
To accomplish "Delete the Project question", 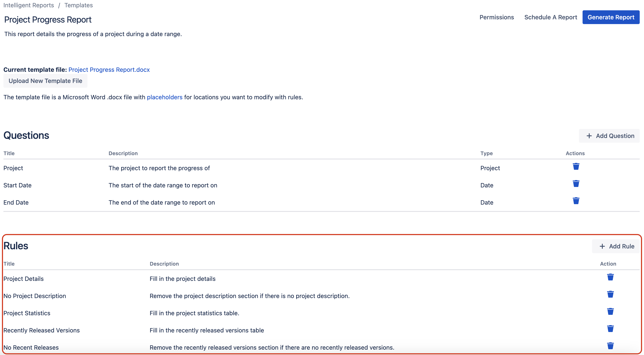I will pos(576,167).
